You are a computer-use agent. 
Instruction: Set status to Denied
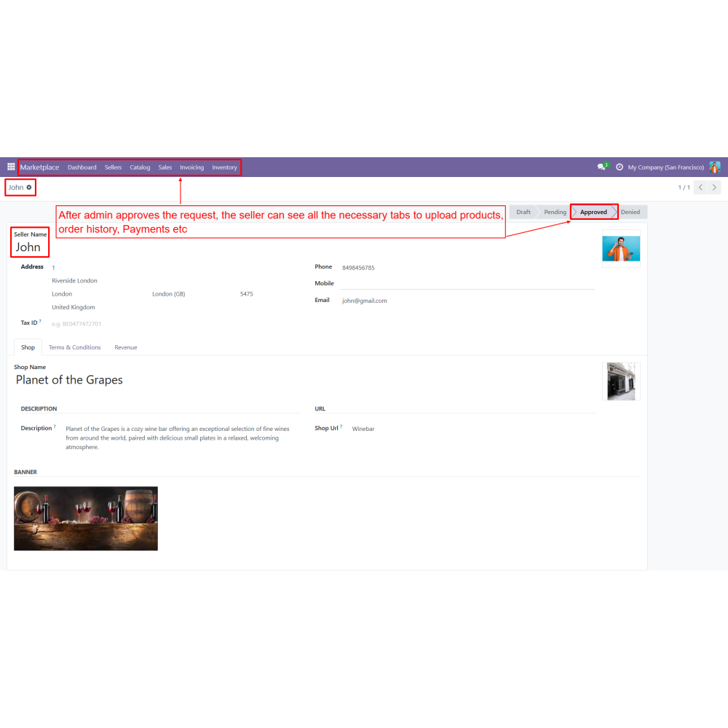pos(630,212)
